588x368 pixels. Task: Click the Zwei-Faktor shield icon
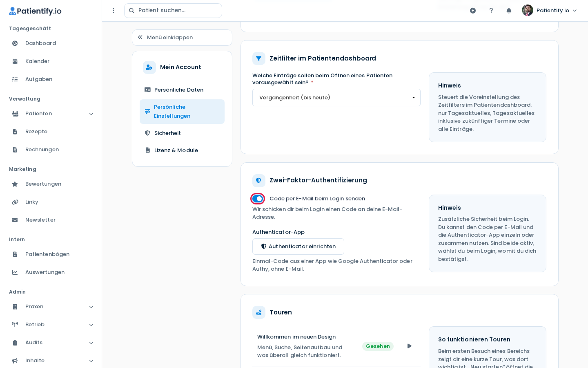click(259, 180)
